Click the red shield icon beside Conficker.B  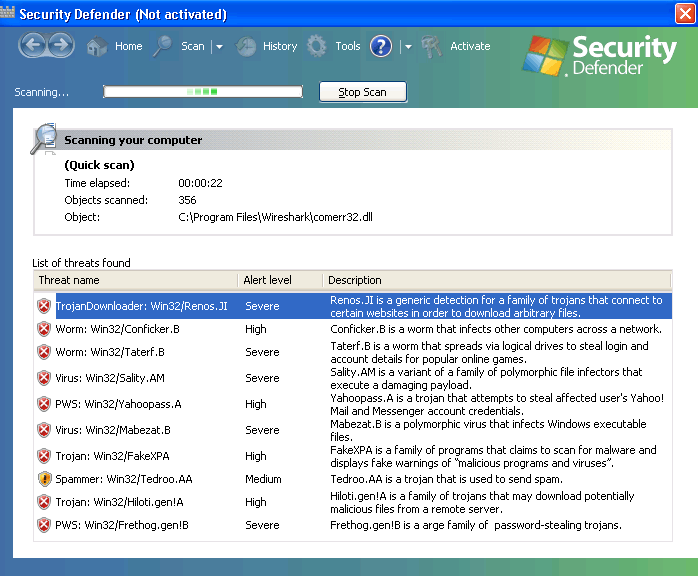coord(44,328)
